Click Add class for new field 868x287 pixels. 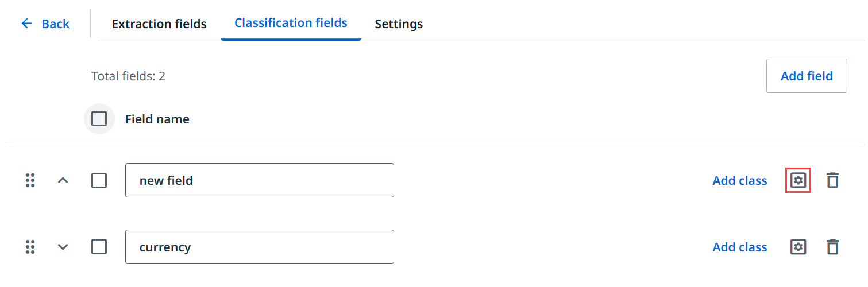(x=739, y=180)
